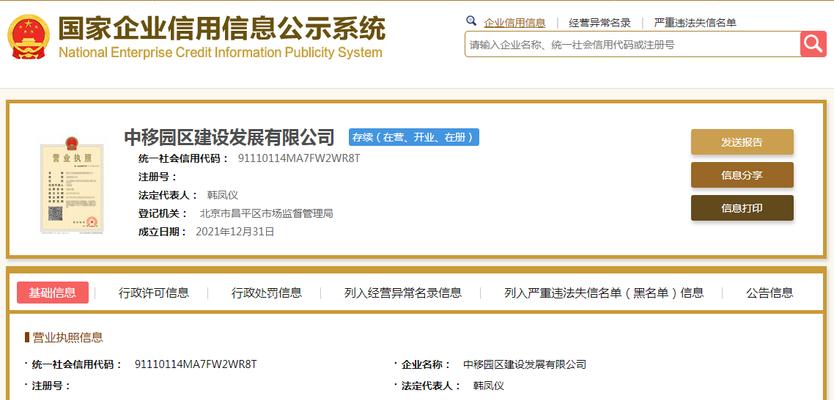Open the 行政许可信息 tab
Image resolution: width=834 pixels, height=400 pixels.
coord(154,293)
